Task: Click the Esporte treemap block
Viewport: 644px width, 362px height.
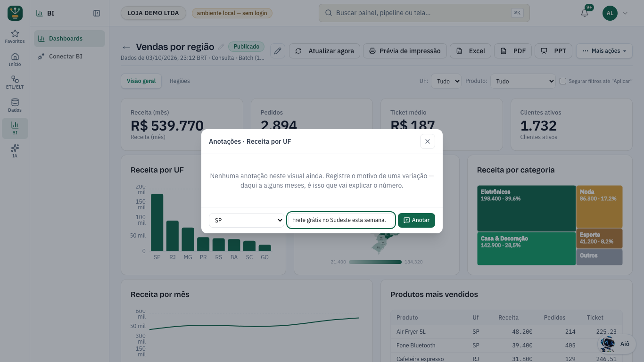Action: click(x=599, y=239)
